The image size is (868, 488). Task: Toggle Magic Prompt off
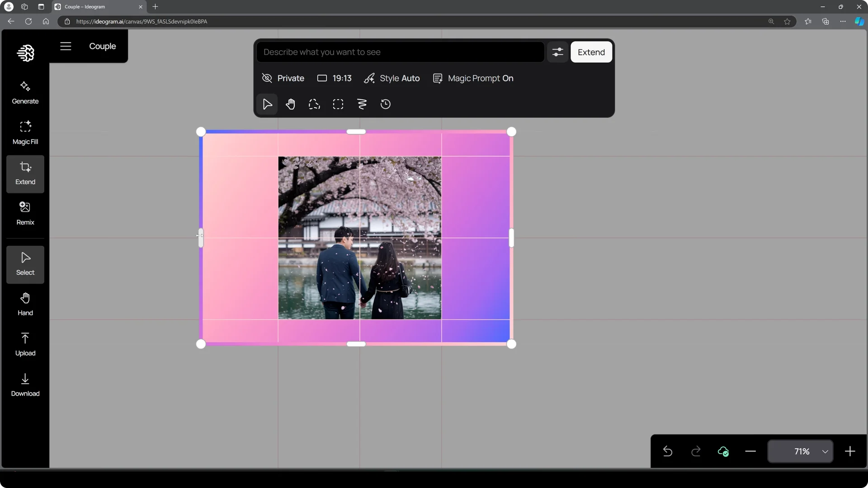(473, 78)
